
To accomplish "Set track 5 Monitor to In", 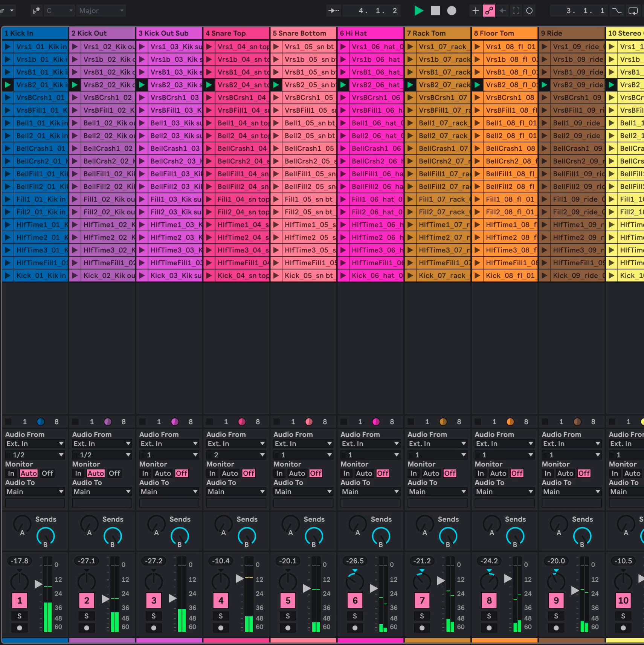I will [x=279, y=474].
